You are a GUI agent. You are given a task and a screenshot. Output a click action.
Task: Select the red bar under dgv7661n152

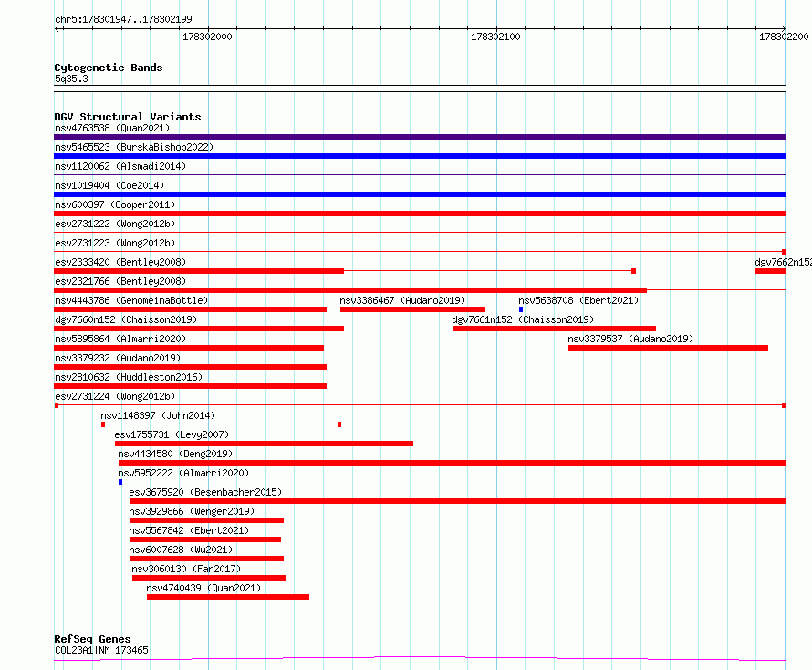[x=554, y=329]
